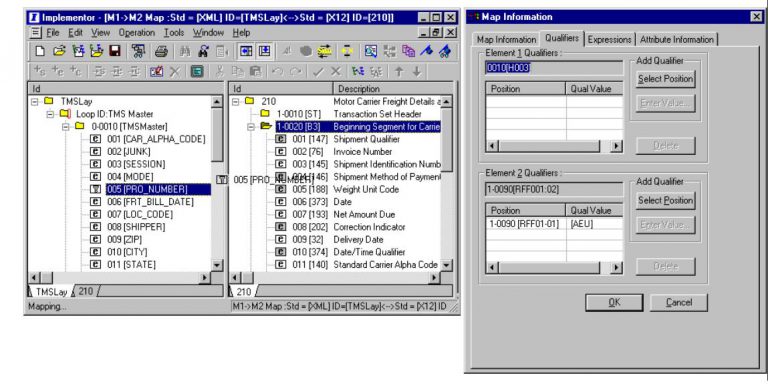768x384 pixels.
Task: Click the network diagram icon before Print
Action: [138, 51]
